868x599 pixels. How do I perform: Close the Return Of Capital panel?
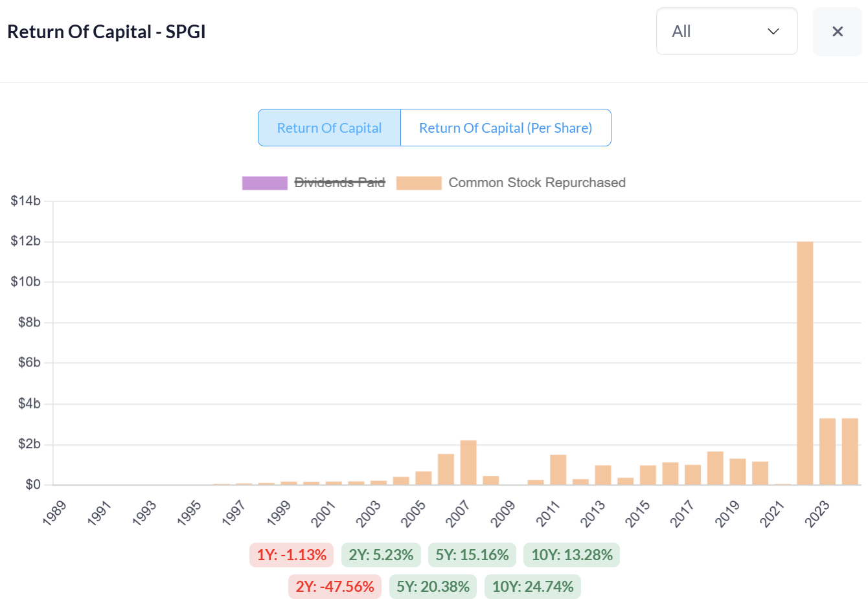[837, 32]
